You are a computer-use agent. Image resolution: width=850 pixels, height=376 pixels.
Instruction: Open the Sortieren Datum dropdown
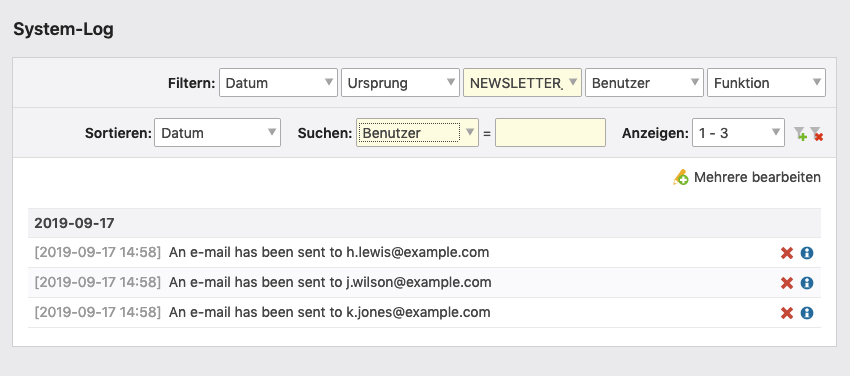[x=217, y=133]
